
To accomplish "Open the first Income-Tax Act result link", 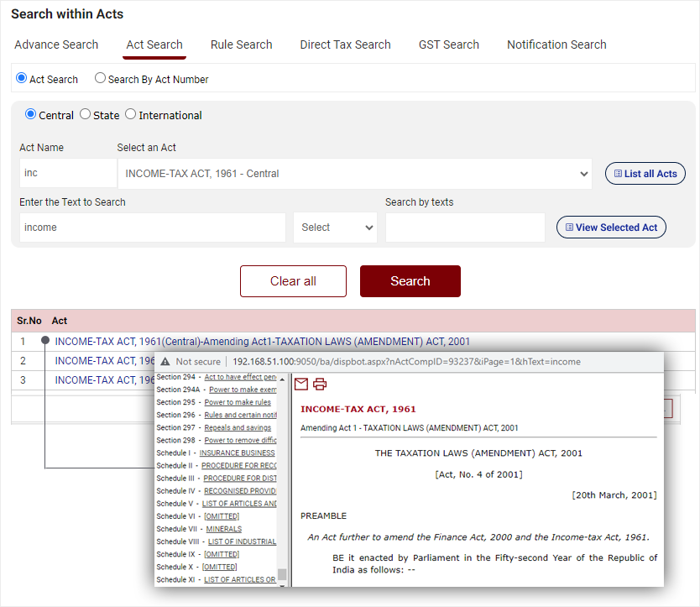I will (262, 342).
